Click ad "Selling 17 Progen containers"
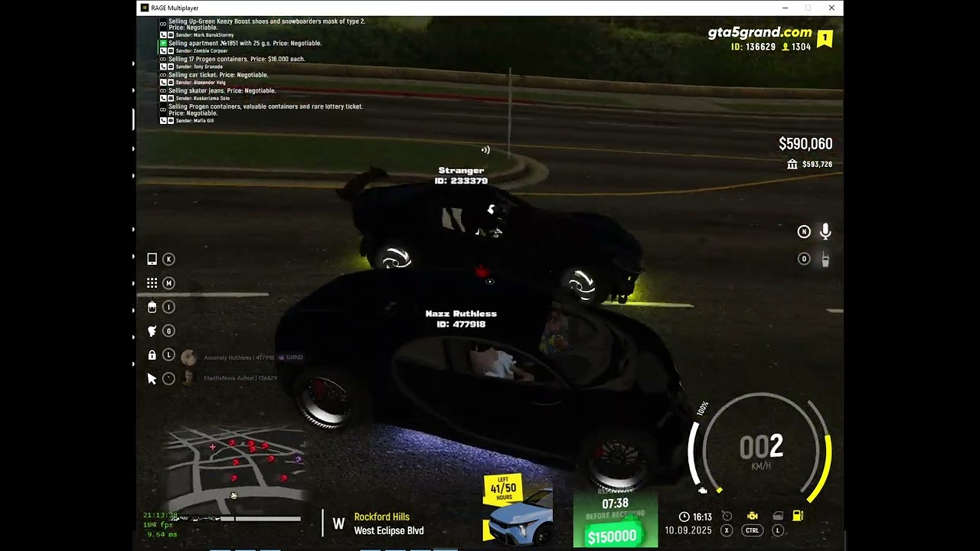 (x=237, y=59)
